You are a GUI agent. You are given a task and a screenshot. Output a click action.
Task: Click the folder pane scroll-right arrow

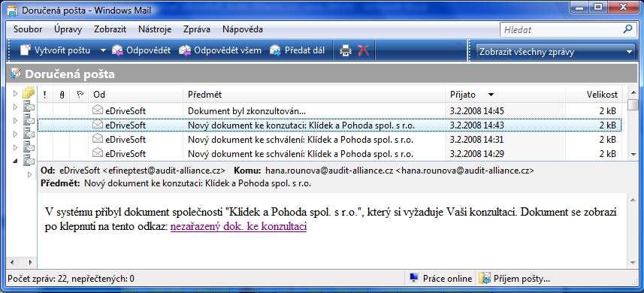pos(30,262)
